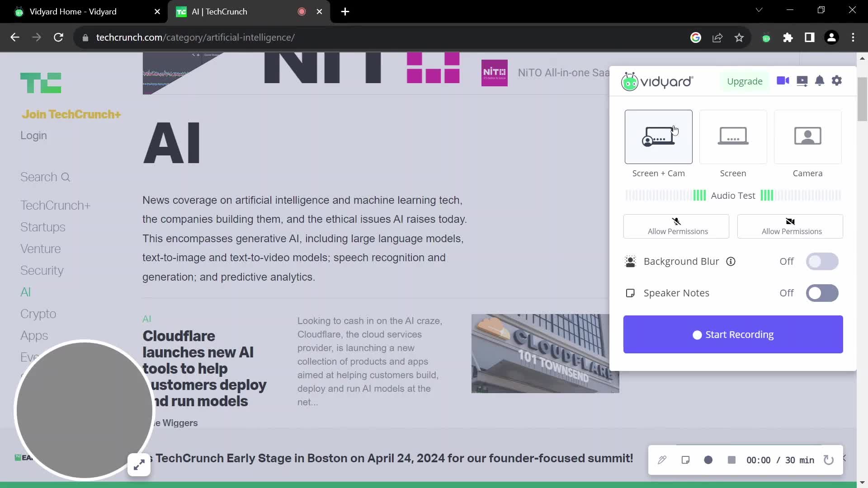This screenshot has width=868, height=488.
Task: Open the Cloudflare building thumbnail
Action: (545, 353)
